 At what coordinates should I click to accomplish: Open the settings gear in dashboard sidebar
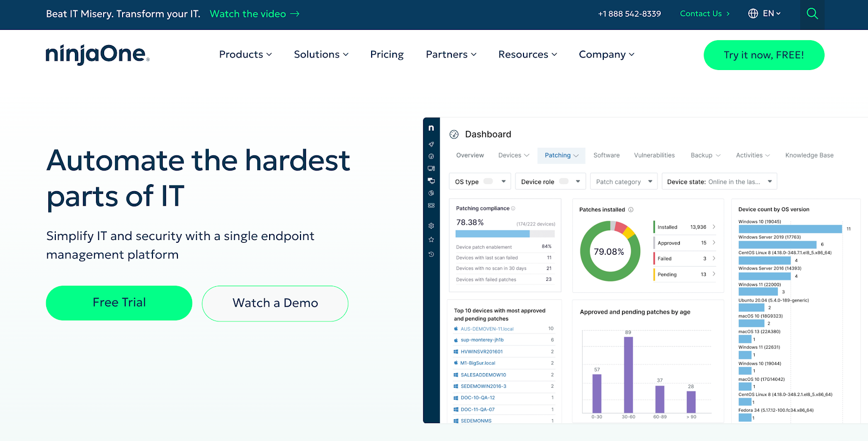[431, 226]
